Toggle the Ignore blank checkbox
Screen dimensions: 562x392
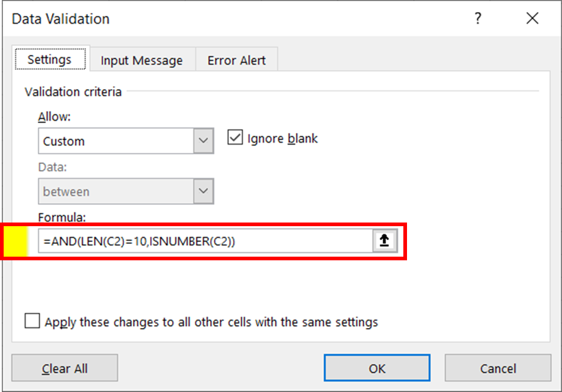tap(235, 138)
